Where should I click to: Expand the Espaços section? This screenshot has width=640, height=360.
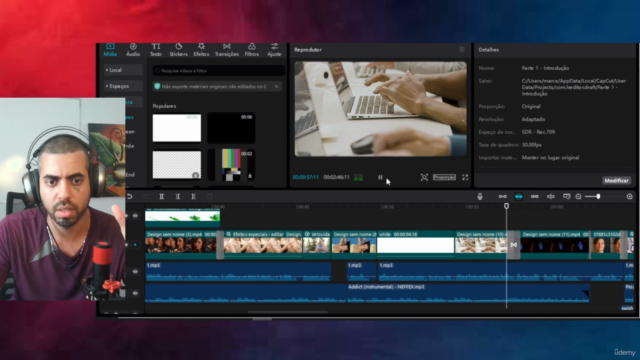tap(123, 86)
